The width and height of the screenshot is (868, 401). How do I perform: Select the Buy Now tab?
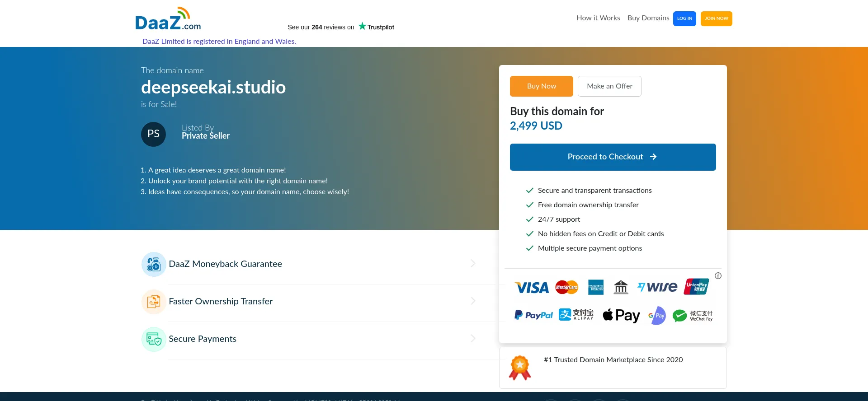click(x=541, y=86)
